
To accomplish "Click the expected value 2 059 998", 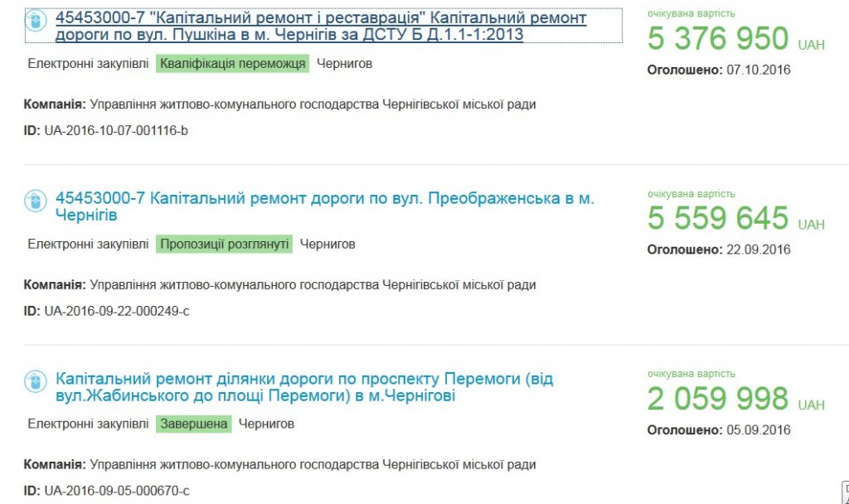I will (x=718, y=399).
